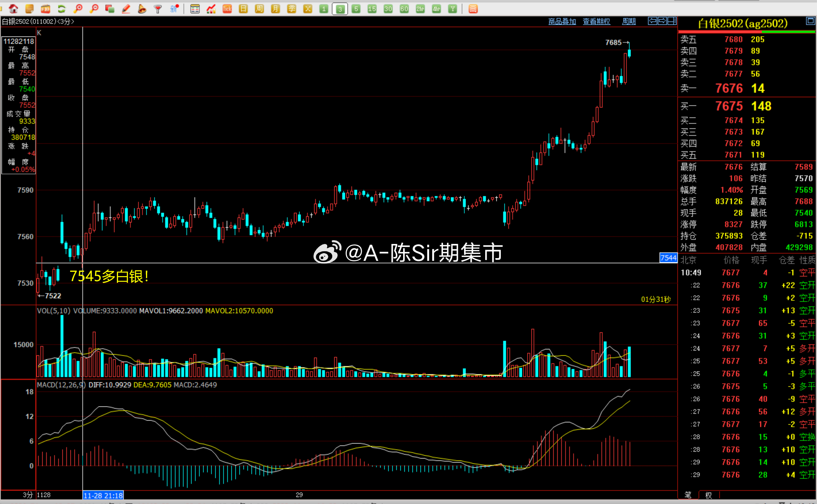Click the 涨停 8327 value
817x504 pixels.
tap(733, 224)
